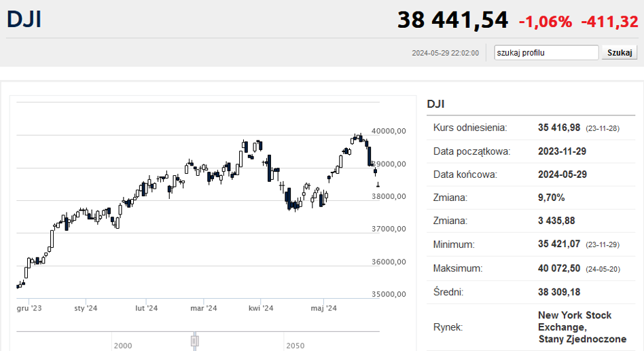Click the 'New York Stock Exchange' market text
Screen dimensions: 644x351
(575, 321)
